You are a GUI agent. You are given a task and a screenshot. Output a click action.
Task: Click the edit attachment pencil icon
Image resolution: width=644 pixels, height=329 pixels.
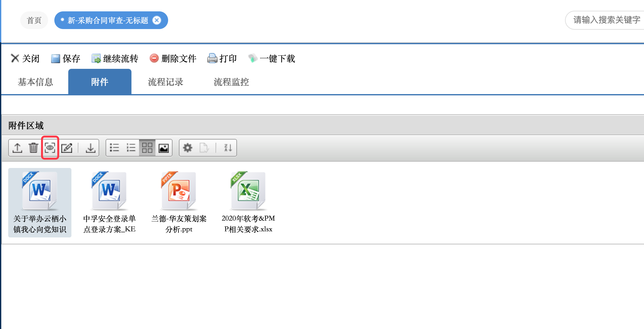click(67, 148)
